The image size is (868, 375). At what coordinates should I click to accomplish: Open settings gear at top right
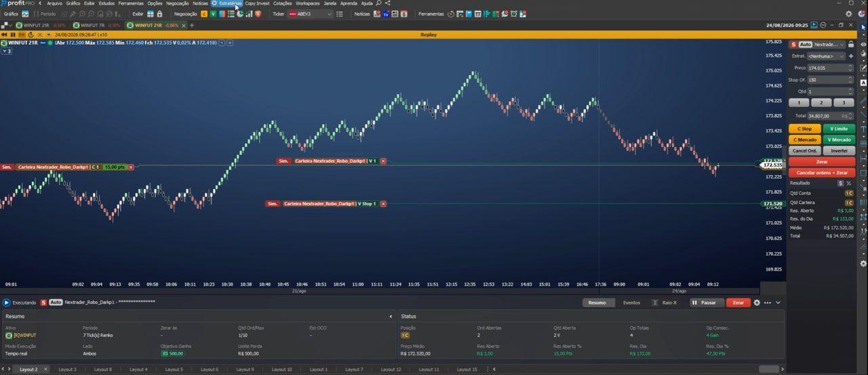tap(849, 14)
